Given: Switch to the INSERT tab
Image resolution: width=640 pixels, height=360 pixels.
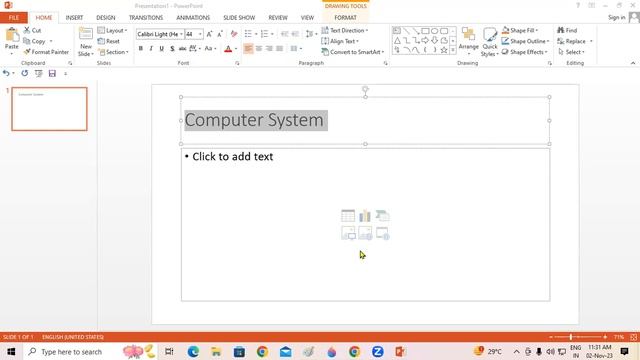Looking at the screenshot, I should point(74,18).
